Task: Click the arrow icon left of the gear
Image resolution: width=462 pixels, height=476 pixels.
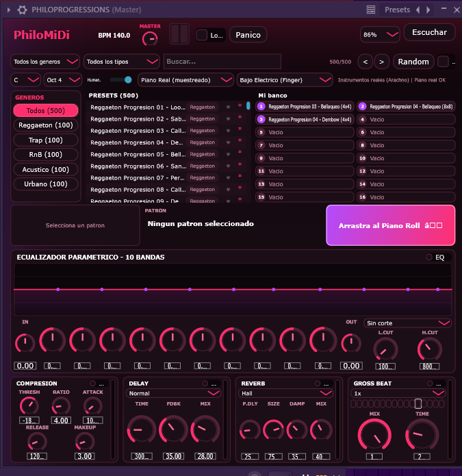Action: [x=8, y=10]
